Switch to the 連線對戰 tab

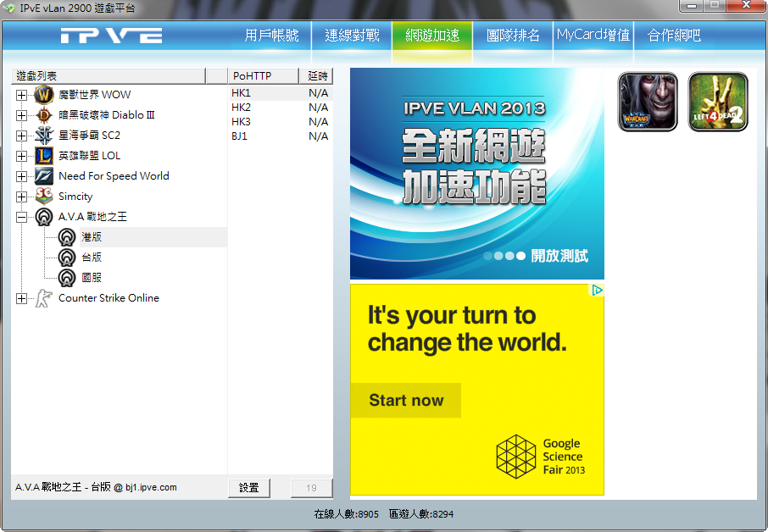(x=352, y=36)
